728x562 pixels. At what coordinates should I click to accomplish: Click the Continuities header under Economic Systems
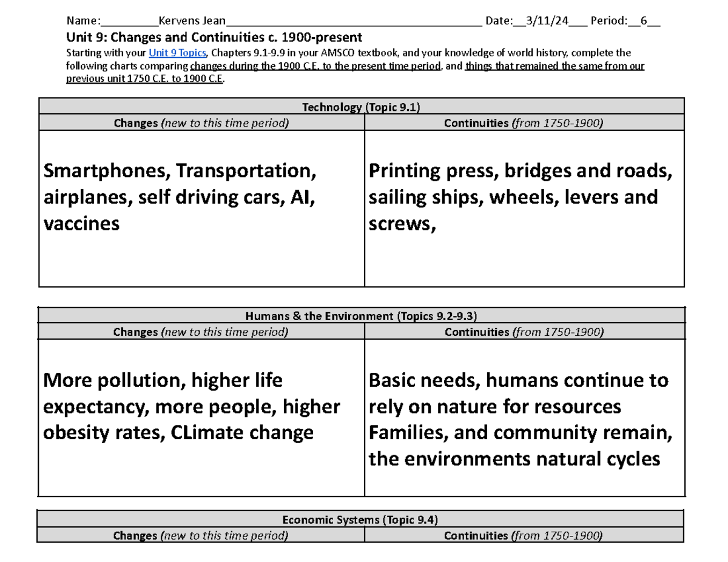click(x=524, y=535)
